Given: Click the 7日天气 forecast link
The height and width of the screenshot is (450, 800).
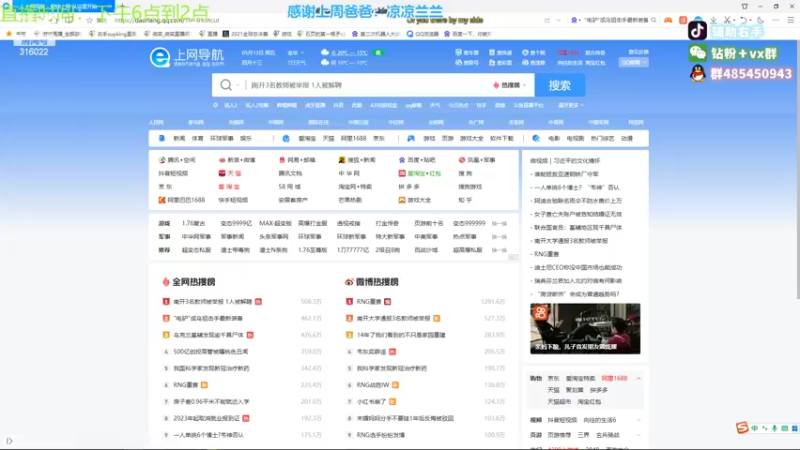Looking at the screenshot, I should [296, 63].
